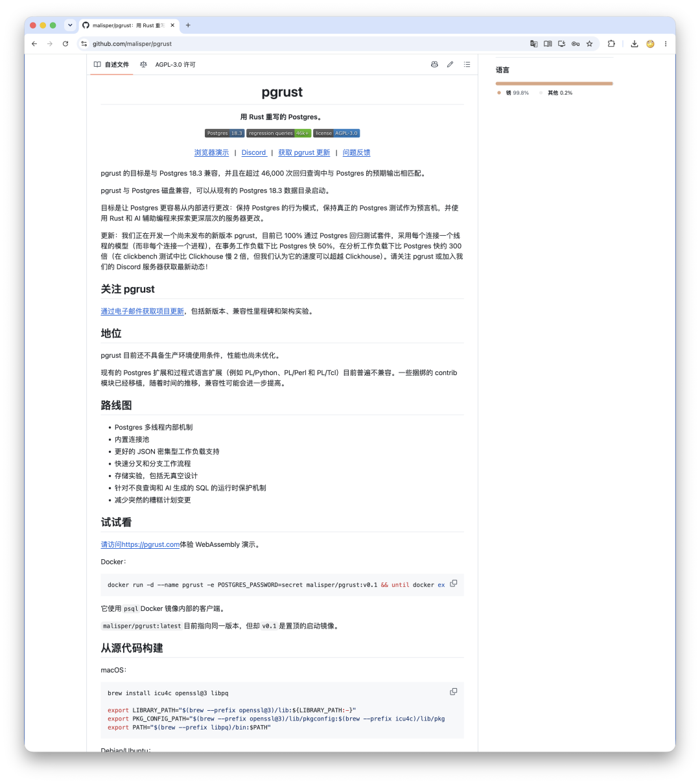Click the 从源代码构建 section heading
The width and height of the screenshot is (700, 784).
(x=132, y=649)
